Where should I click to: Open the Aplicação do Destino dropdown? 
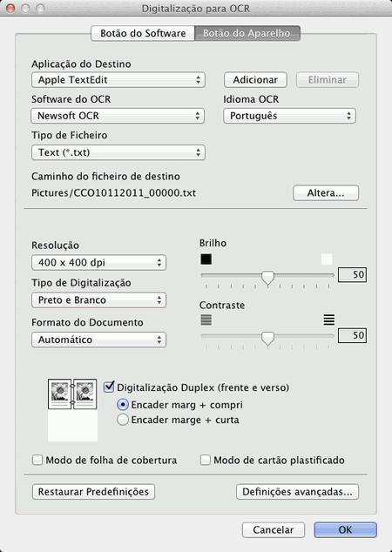coord(118,79)
